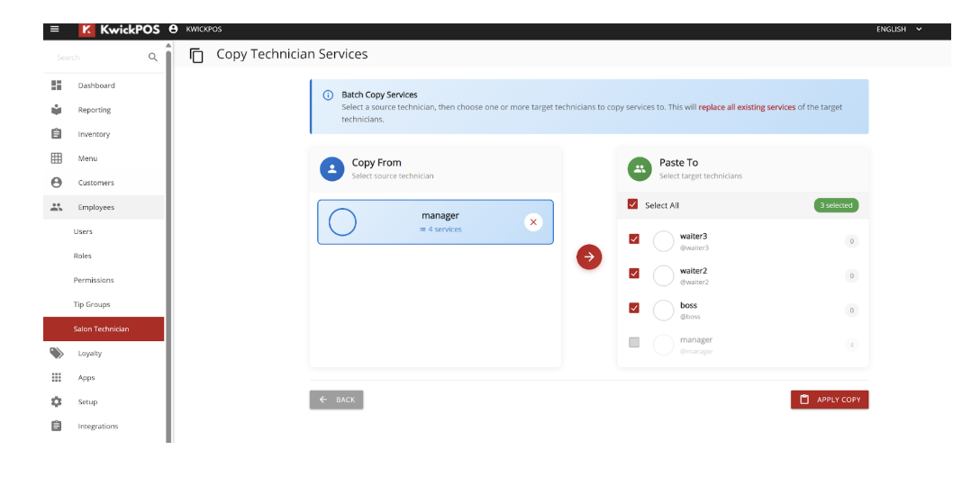980x486 pixels.
Task: Click the Integrations clipboard icon
Action: (56, 427)
